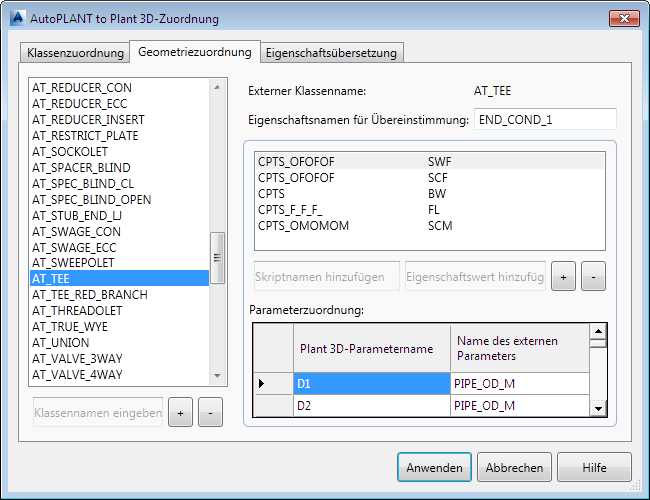Select AT_SWAGE_CON in the class list
This screenshot has height=500, width=650.
coord(119,231)
